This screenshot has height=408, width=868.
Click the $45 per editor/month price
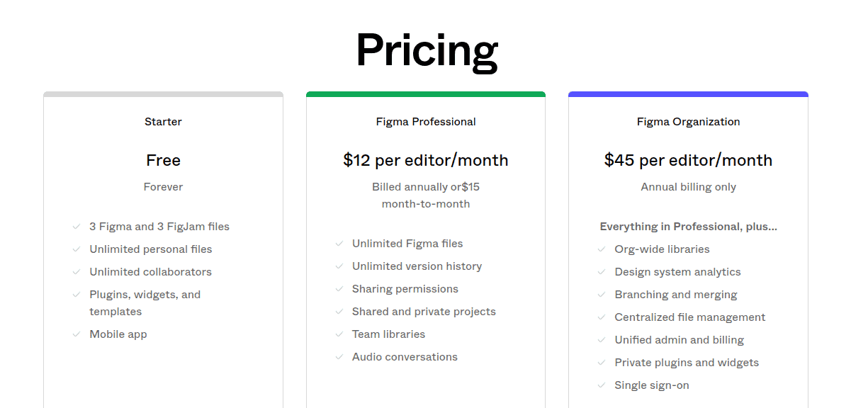pos(688,160)
